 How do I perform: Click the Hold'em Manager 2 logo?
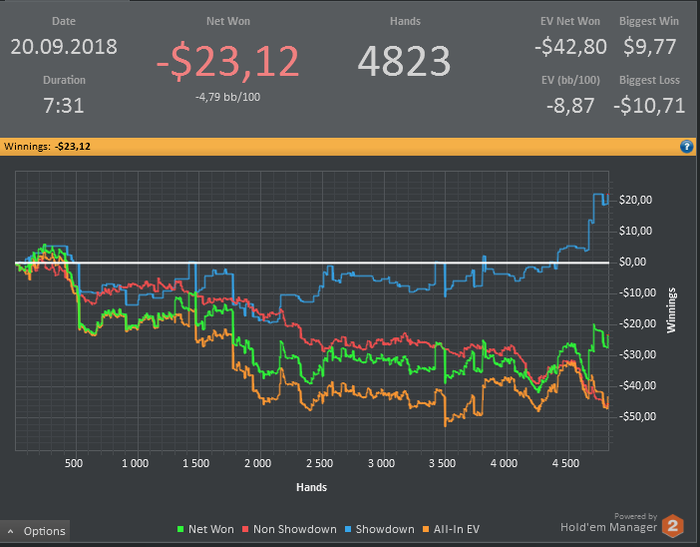672,526
